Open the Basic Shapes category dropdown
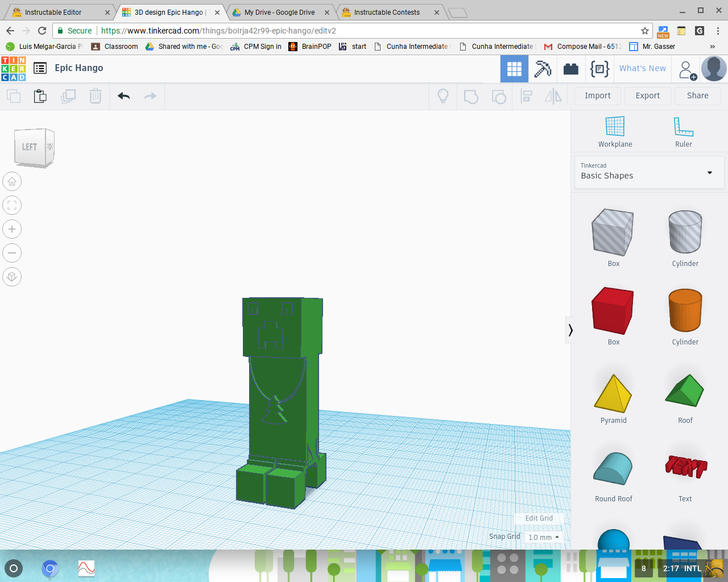Screen dimensions: 728x582 coord(649,172)
